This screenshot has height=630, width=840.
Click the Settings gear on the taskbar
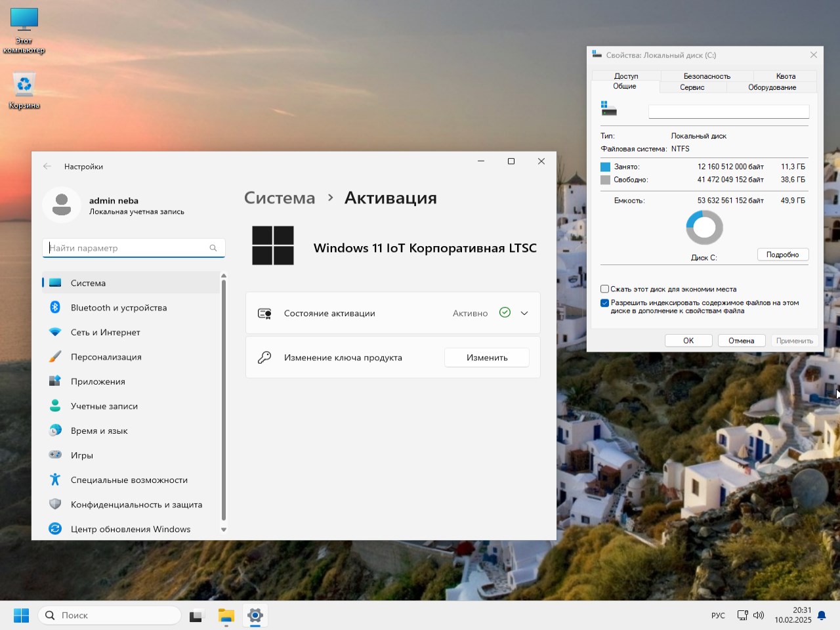[x=255, y=616]
